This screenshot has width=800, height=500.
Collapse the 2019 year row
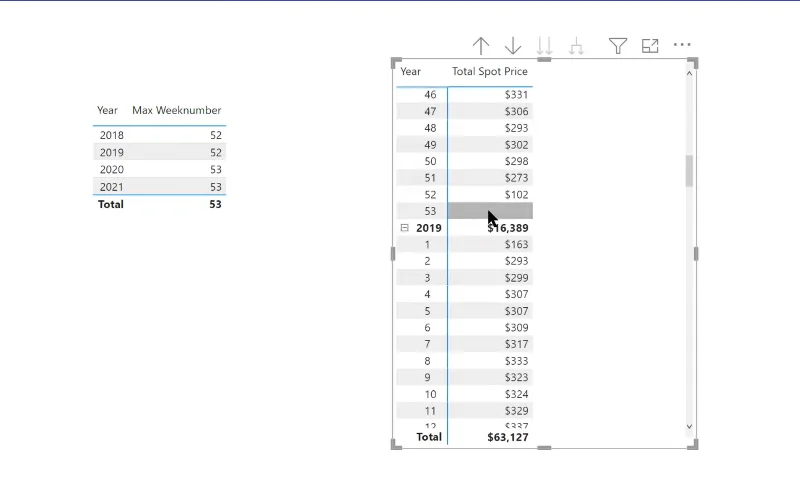[x=405, y=228]
